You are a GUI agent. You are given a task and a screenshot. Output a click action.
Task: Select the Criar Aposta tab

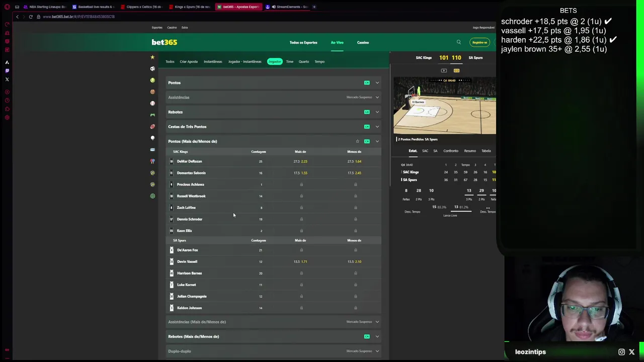pyautogui.click(x=189, y=61)
